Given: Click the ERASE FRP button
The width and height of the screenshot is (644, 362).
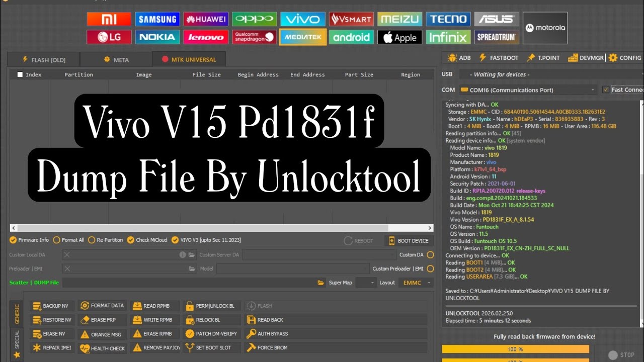Looking at the screenshot, I should click(102, 320).
